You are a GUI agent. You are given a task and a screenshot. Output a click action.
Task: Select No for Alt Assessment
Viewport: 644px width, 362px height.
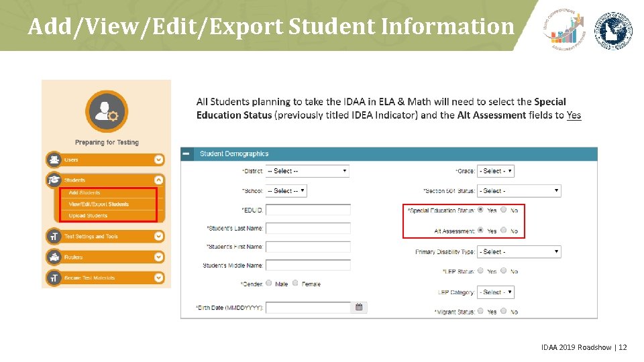(x=504, y=230)
